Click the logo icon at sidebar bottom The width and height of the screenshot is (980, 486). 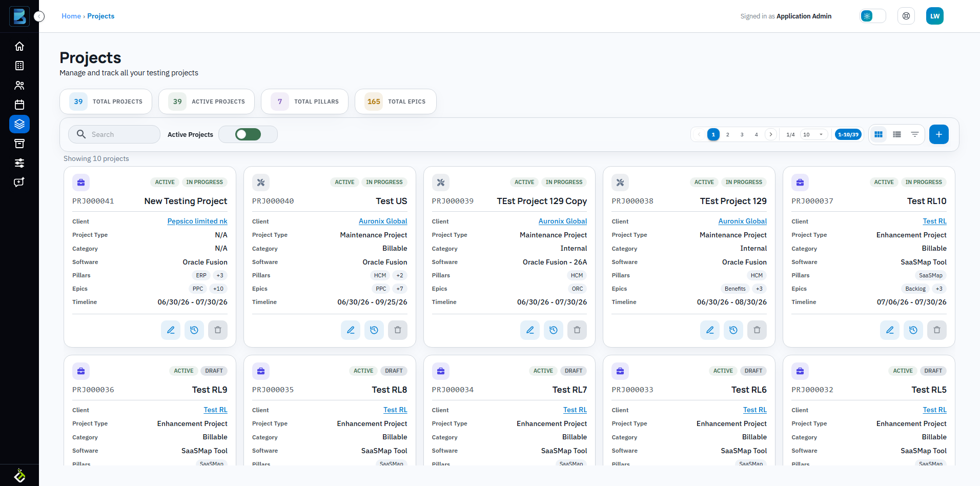tap(19, 476)
